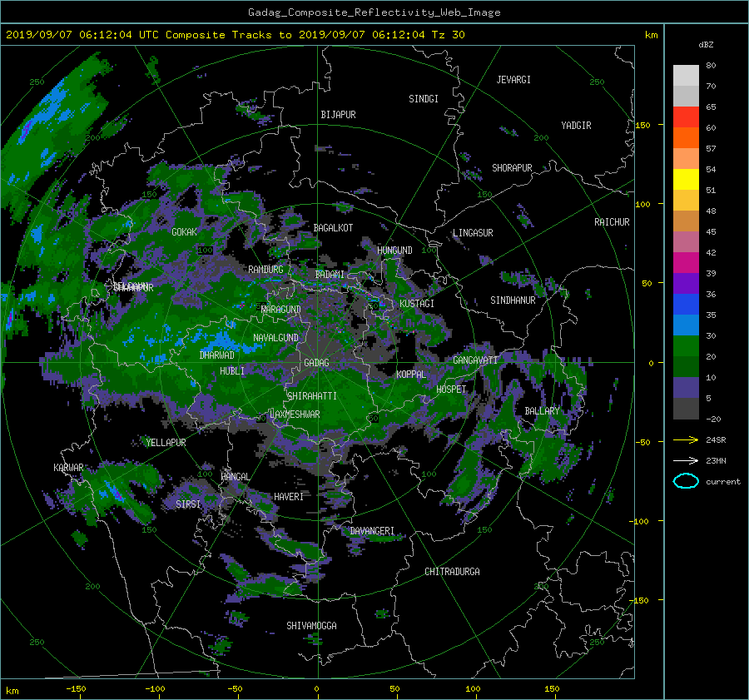Click the SINDGI city label

424,99
